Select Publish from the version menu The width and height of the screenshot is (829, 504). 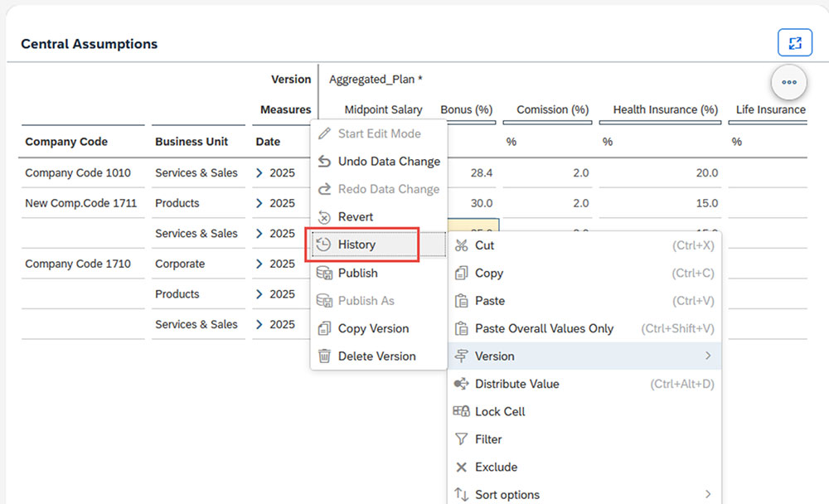[357, 273]
